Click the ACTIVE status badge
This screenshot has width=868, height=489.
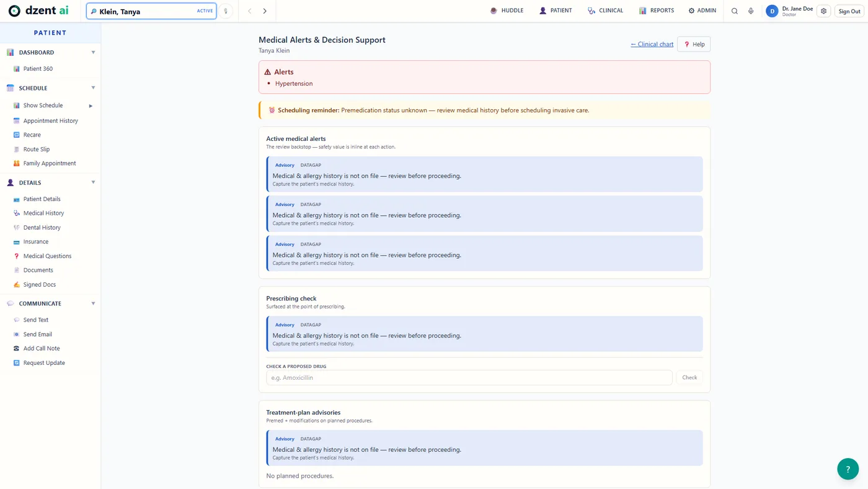point(205,11)
